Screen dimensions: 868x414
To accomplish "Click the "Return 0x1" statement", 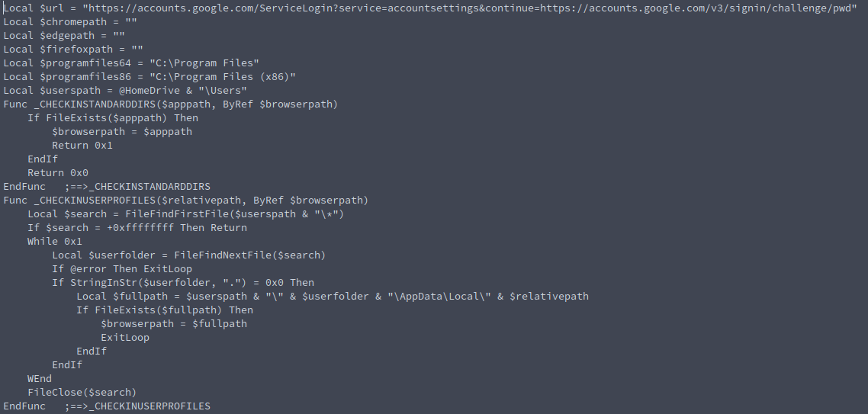I will coord(82,145).
